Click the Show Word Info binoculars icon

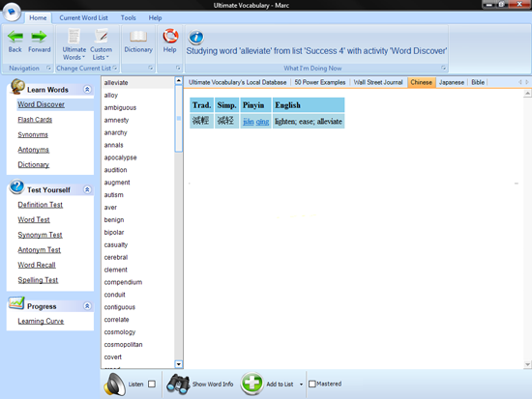[178, 385]
